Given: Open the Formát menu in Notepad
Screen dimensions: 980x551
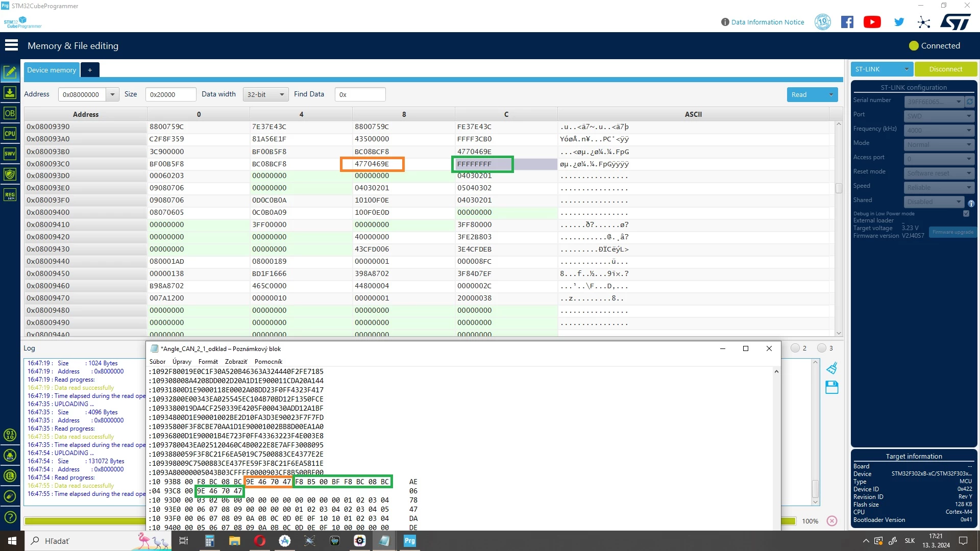Looking at the screenshot, I should click(208, 362).
